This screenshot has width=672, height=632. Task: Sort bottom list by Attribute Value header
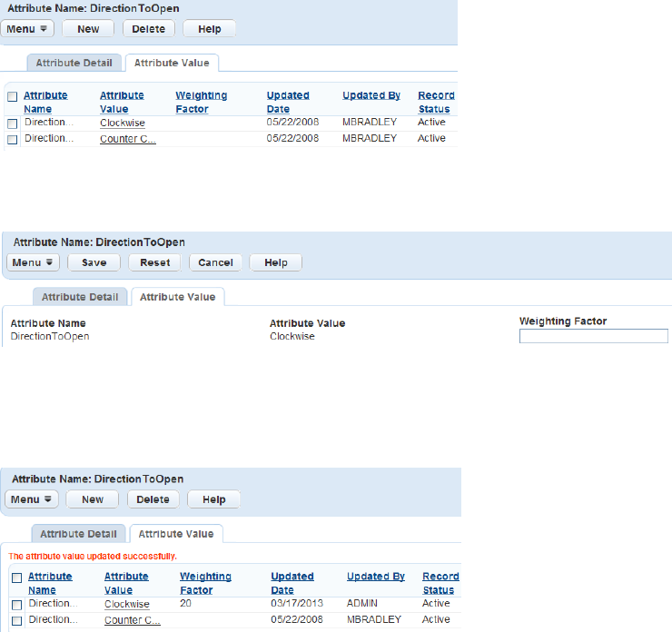tap(126, 583)
